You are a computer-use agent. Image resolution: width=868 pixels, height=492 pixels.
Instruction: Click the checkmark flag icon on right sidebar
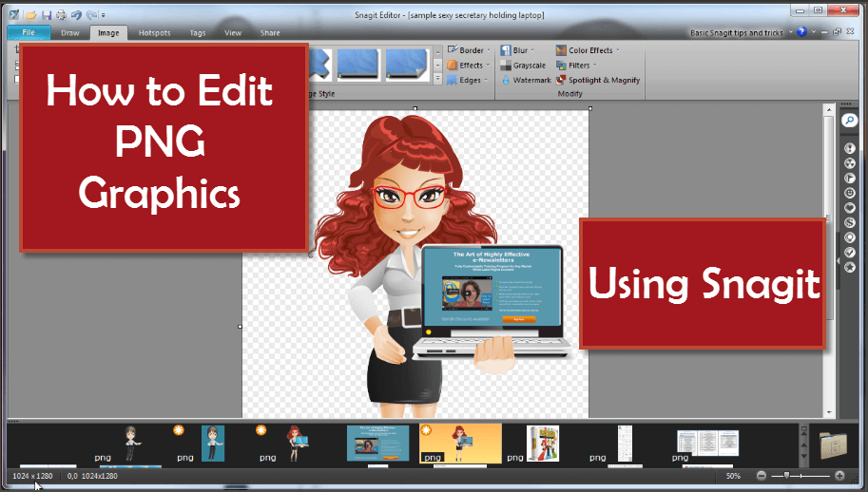tap(849, 252)
